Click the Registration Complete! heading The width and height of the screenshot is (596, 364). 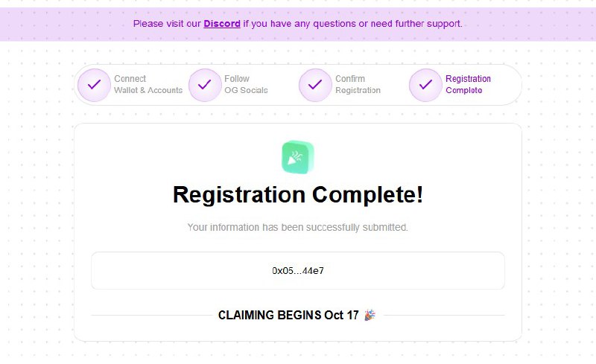point(298,194)
